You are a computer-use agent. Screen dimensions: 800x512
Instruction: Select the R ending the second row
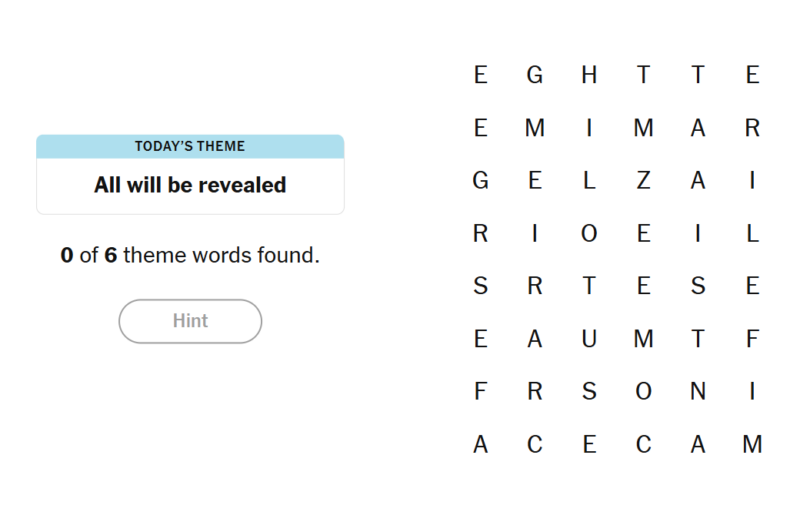coord(753,128)
